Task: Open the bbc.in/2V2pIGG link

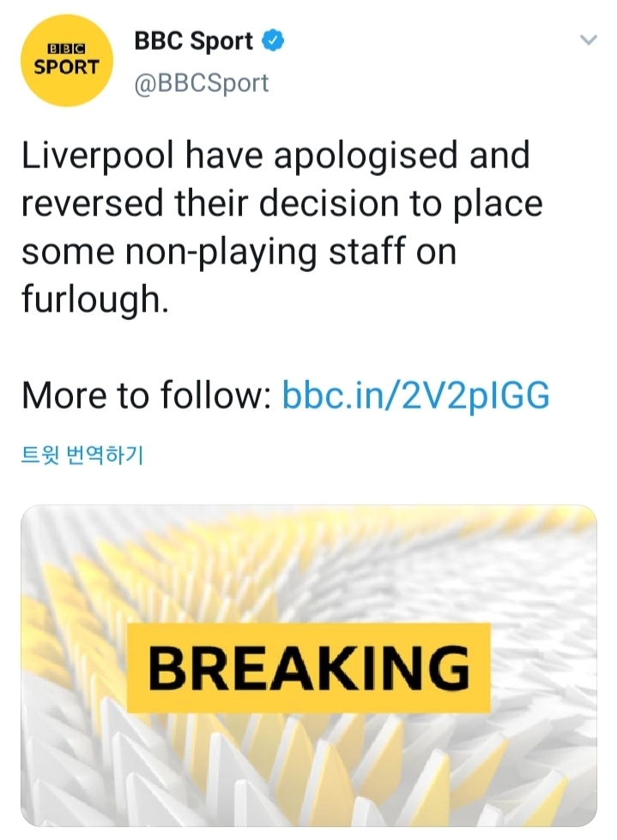Action: [x=415, y=396]
